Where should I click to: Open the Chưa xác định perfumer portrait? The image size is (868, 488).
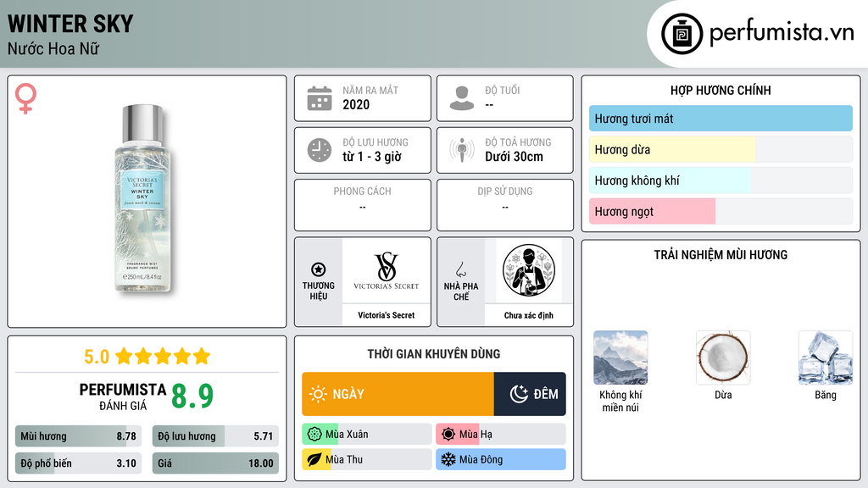click(529, 270)
